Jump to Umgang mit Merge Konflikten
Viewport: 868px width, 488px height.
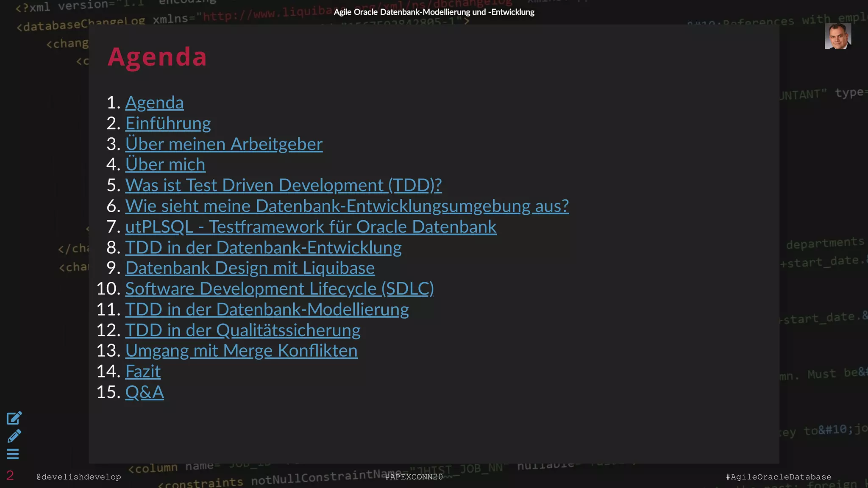click(x=241, y=351)
